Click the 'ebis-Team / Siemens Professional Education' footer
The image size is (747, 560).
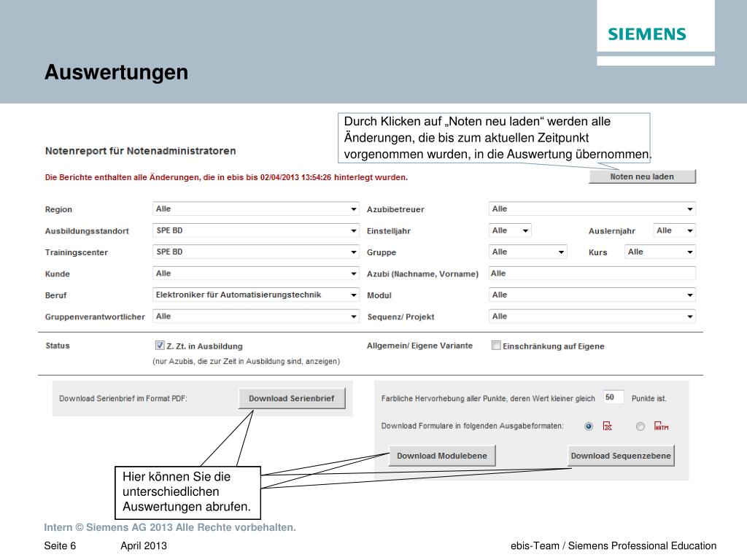click(x=614, y=545)
